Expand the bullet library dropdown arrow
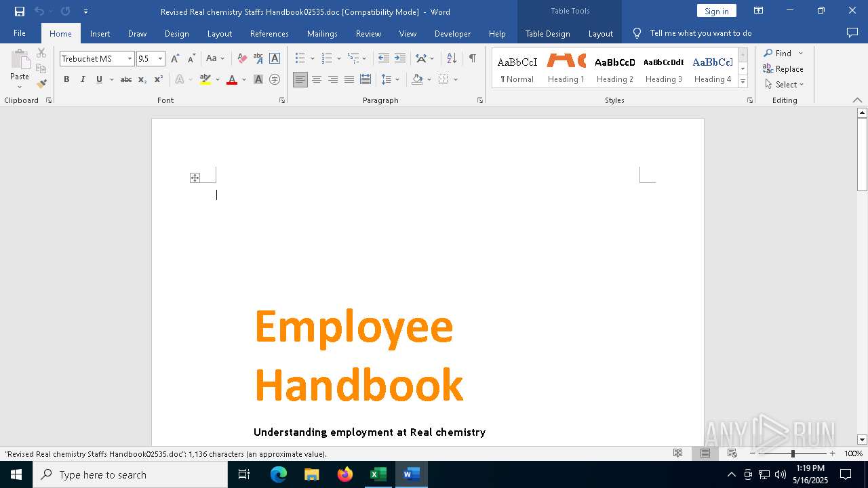 point(312,58)
